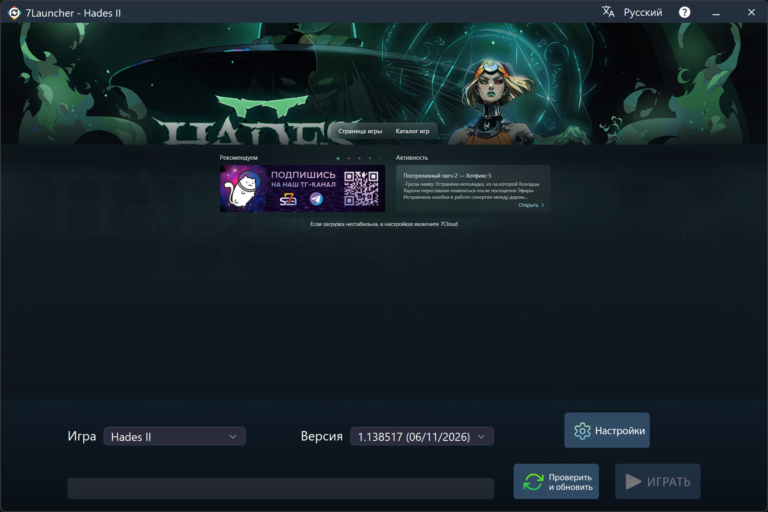Click the Рекомендуем heading
The image size is (768, 512).
[239, 158]
